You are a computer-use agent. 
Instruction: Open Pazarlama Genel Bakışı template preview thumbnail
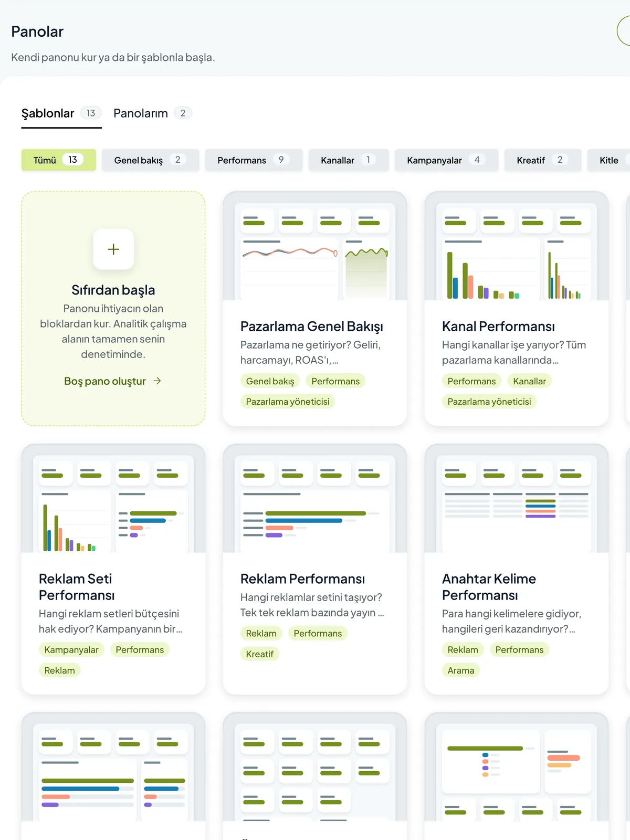pos(315,246)
